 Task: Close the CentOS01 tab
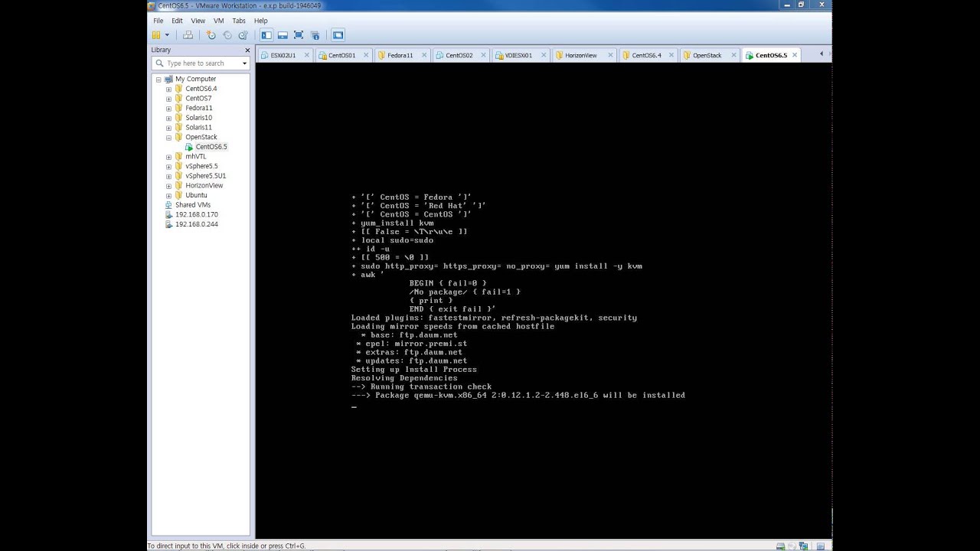point(365,55)
